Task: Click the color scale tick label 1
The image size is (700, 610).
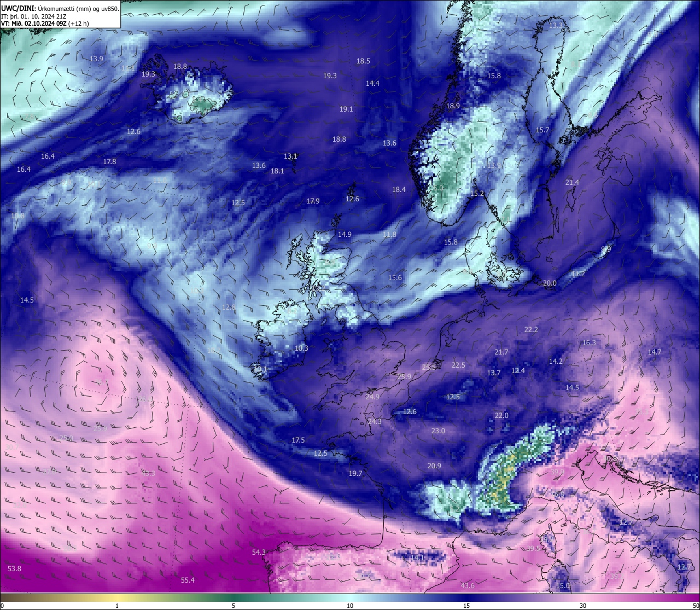Action: [x=117, y=606]
